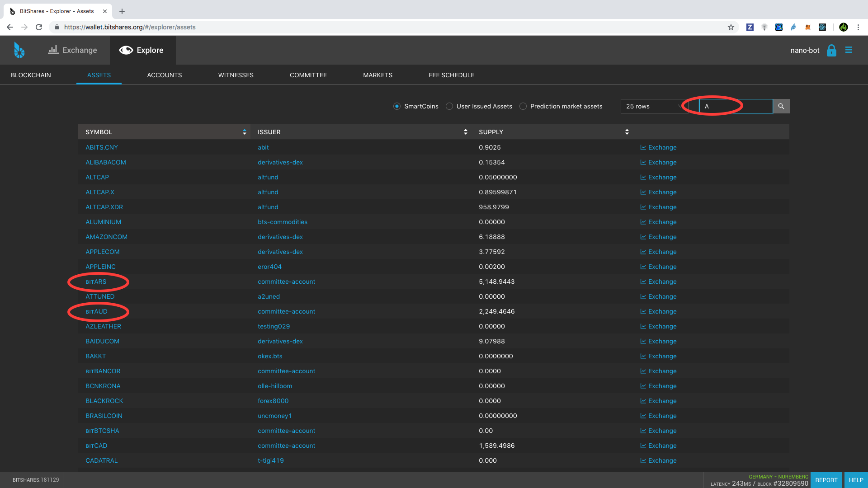Open the BITARS asset link
The height and width of the screenshot is (488, 868).
[x=96, y=282]
